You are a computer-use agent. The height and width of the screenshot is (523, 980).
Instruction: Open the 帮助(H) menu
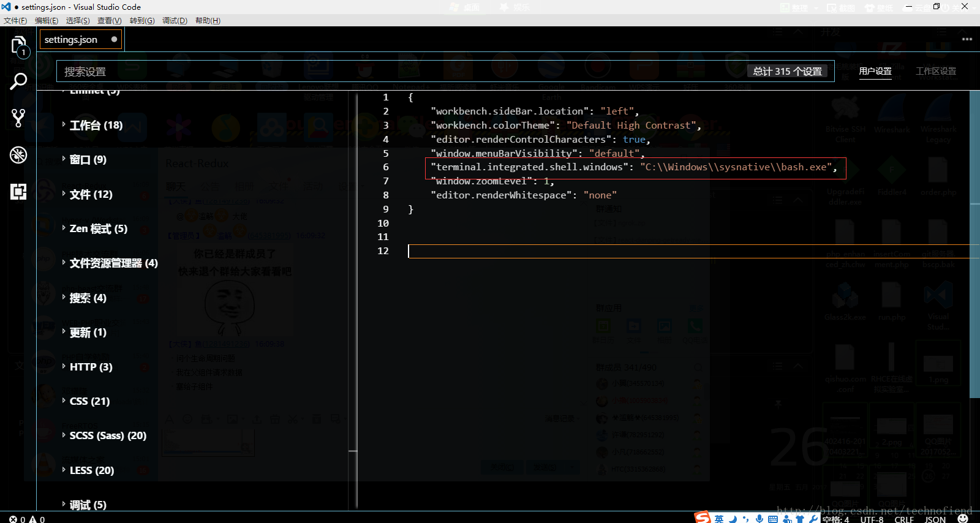tap(208, 20)
